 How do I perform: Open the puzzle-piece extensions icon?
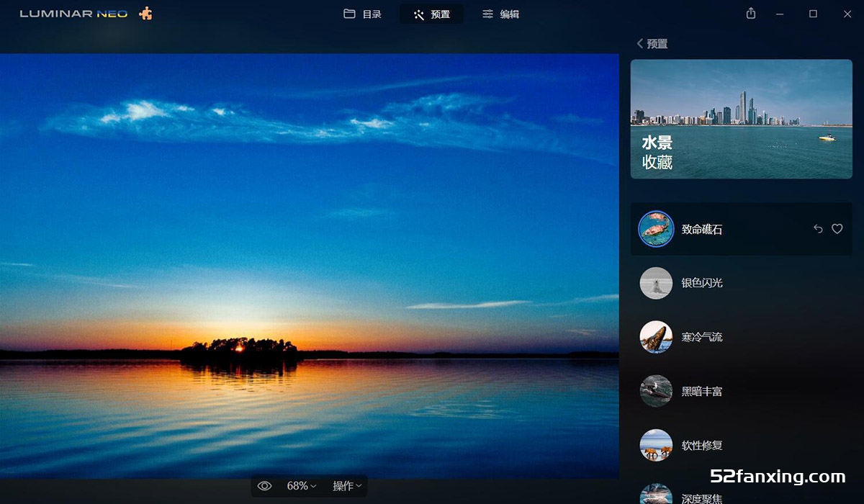pyautogui.click(x=145, y=14)
